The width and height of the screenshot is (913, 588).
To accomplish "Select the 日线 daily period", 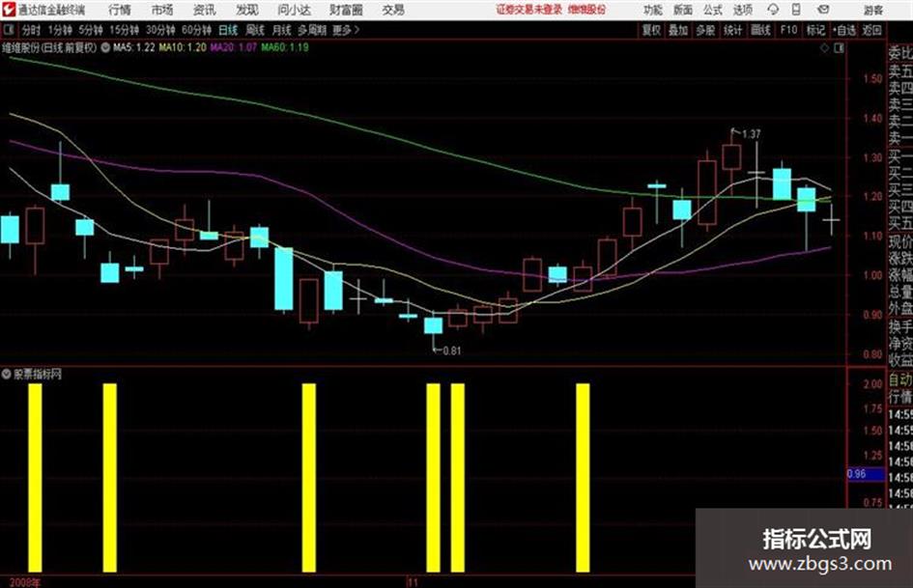I will 228,30.
